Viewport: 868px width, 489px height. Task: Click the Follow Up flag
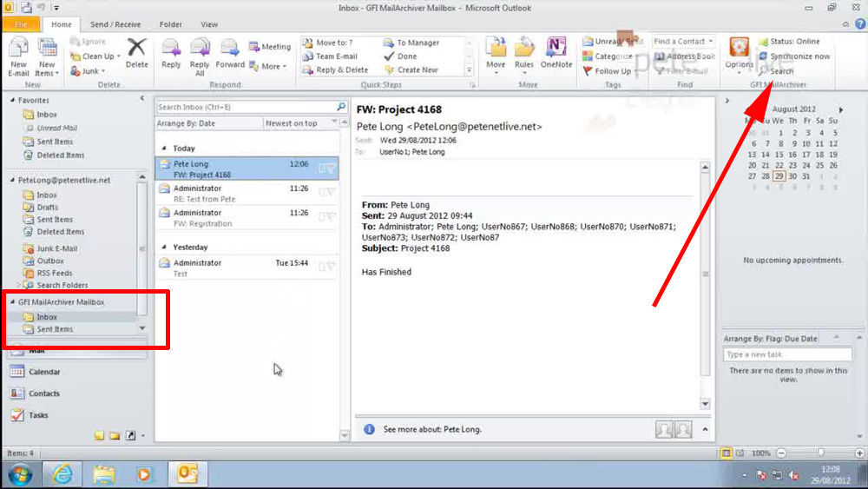click(x=607, y=71)
